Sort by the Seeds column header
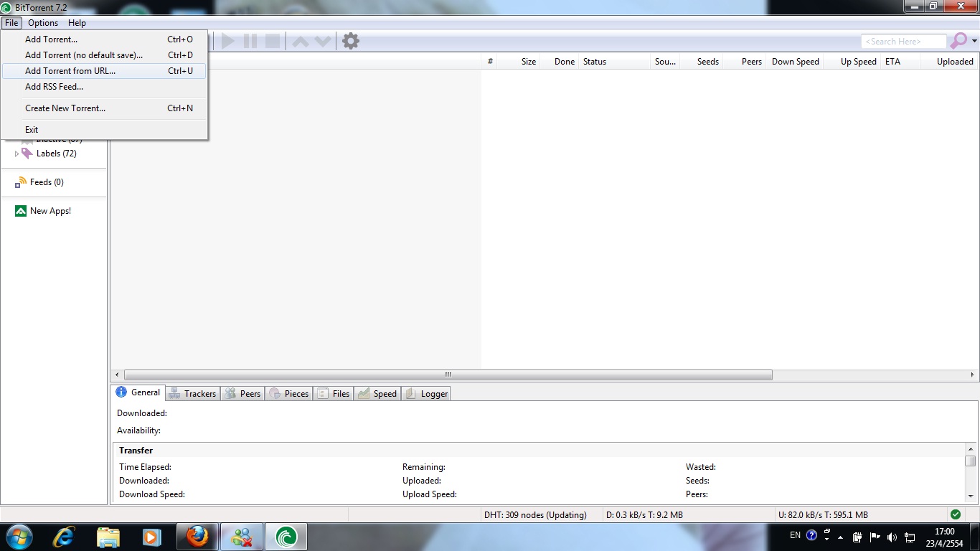The image size is (980, 551). coord(701,62)
